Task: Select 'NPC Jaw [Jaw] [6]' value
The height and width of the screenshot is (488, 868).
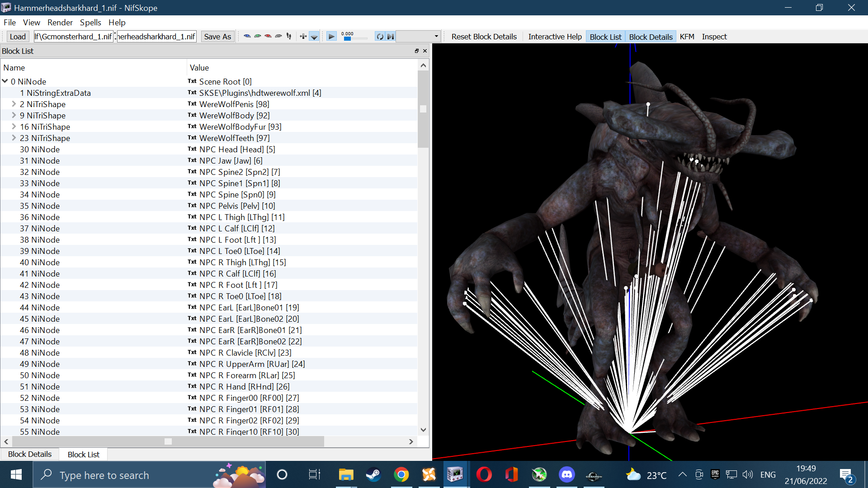Action: pos(231,160)
